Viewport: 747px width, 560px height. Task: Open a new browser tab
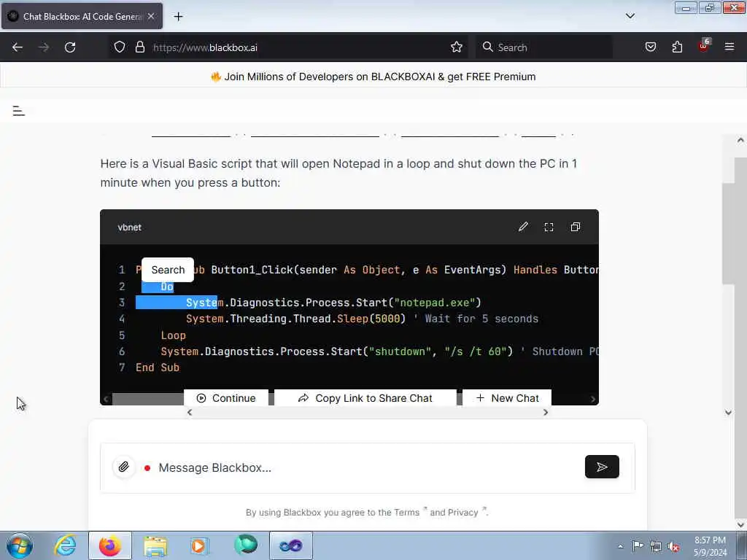coord(178,17)
